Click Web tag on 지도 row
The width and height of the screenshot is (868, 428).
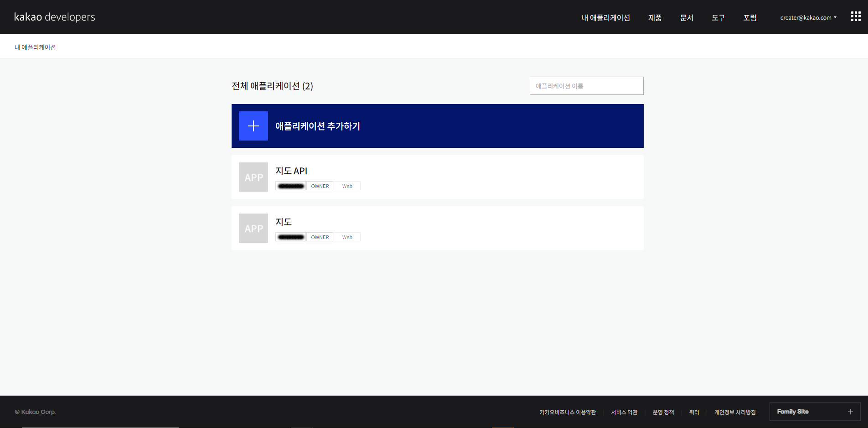pos(347,237)
